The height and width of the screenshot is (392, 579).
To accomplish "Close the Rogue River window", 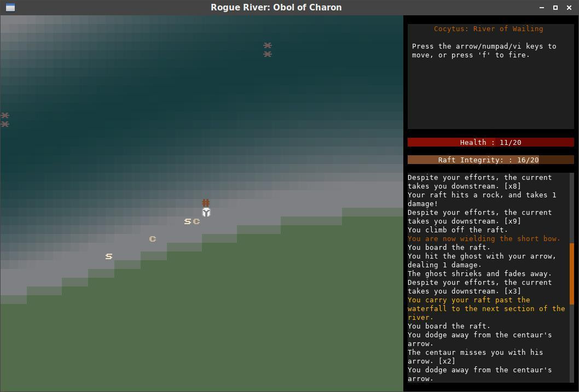I will [569, 7].
